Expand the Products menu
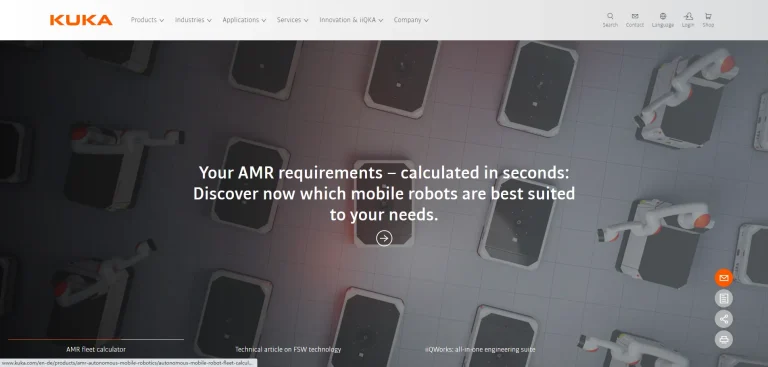The width and height of the screenshot is (768, 367). (x=147, y=20)
